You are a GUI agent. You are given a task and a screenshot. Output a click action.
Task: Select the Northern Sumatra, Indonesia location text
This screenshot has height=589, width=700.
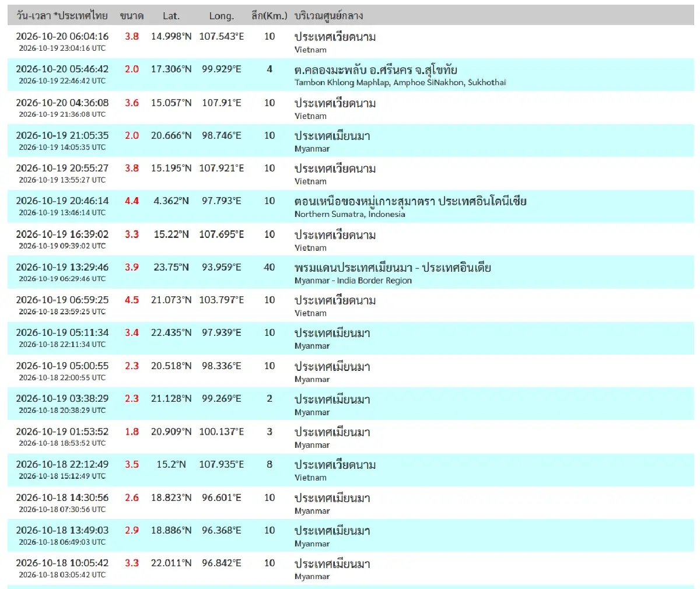(x=350, y=214)
